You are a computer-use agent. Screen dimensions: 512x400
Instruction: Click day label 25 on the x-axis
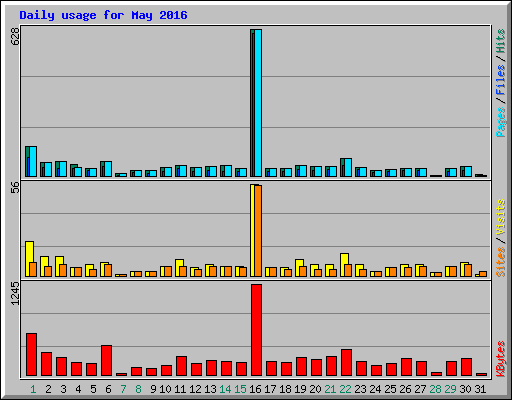(390, 389)
